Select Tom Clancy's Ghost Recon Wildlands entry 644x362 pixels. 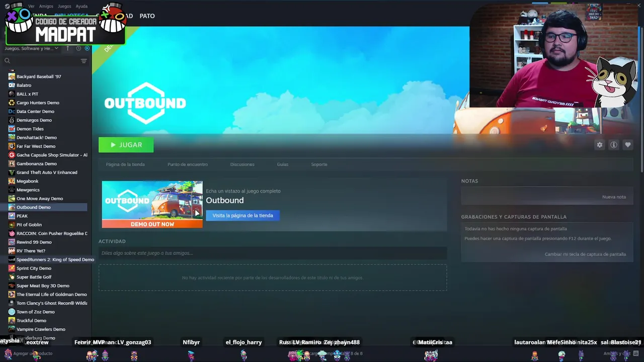click(52, 303)
